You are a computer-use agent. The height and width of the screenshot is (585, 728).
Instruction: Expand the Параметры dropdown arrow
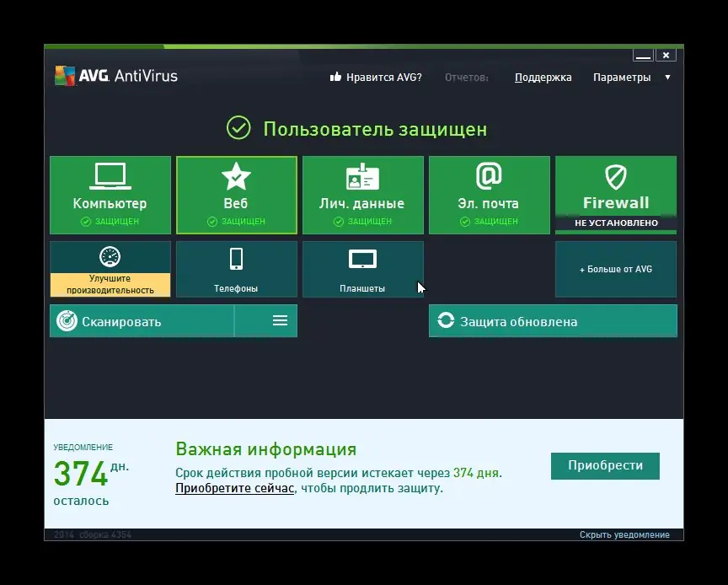pos(667,78)
